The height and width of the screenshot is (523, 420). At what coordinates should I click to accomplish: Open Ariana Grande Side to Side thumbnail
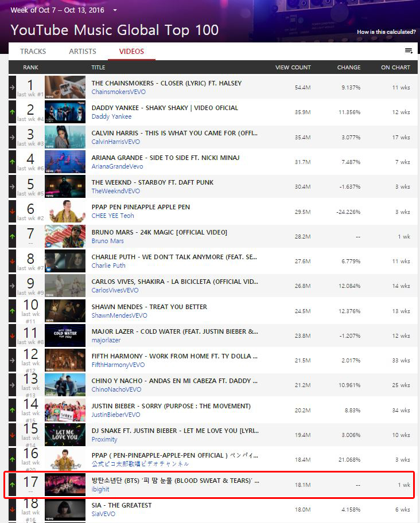(65, 162)
